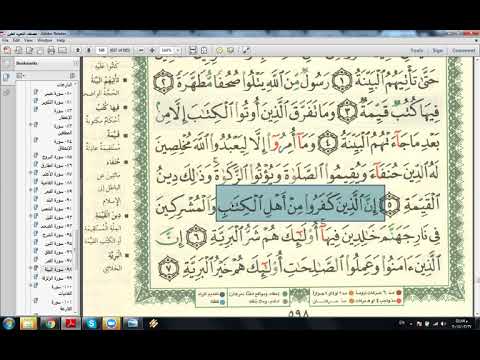Toggle the Bookmarks panel icon in sidebar
Screen dimensions: 480x360
click(x=6, y=77)
